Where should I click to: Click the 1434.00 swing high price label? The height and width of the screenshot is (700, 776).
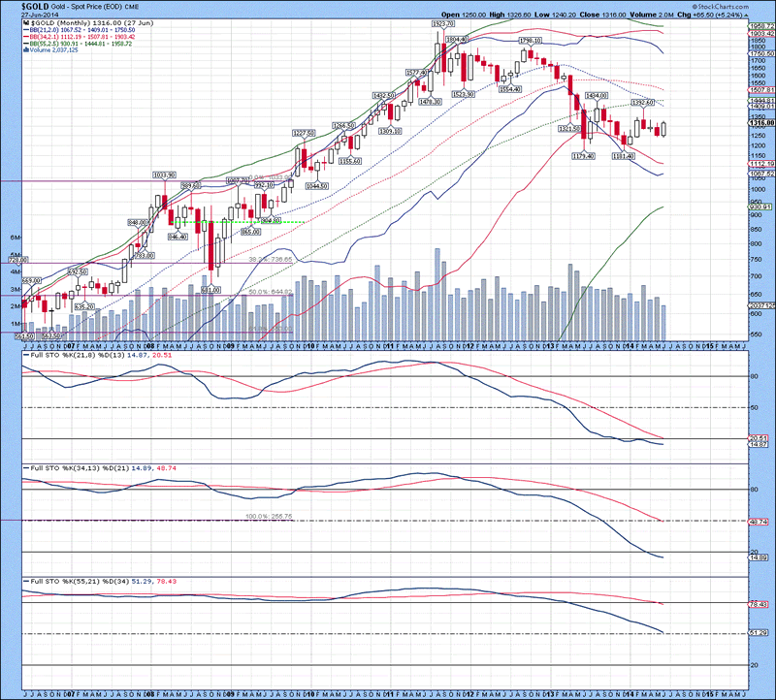pyautogui.click(x=597, y=95)
